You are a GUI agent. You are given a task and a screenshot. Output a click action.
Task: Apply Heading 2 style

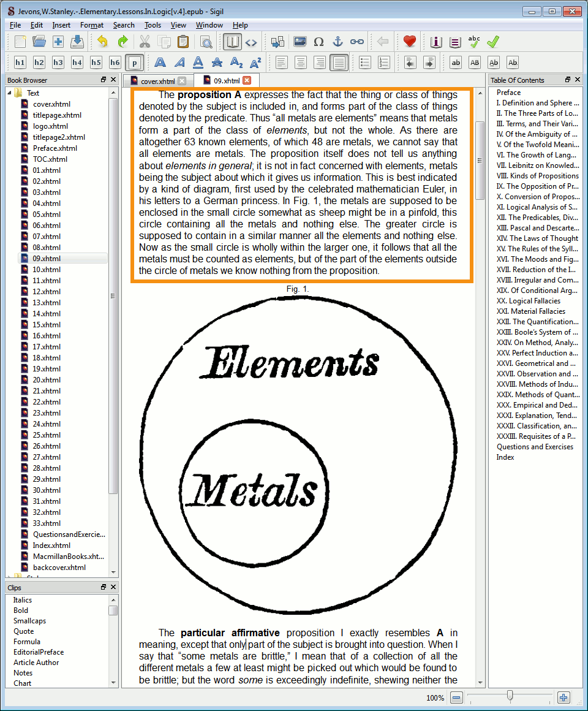coord(39,63)
